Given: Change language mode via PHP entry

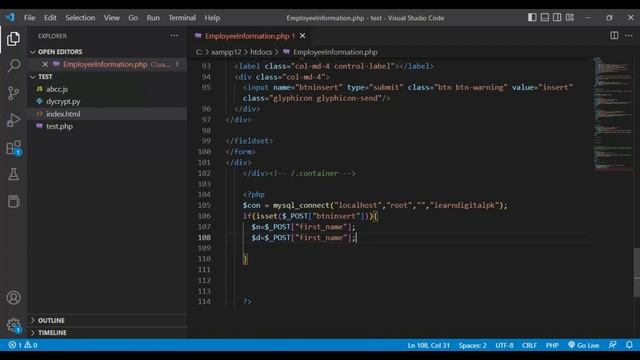Looking at the screenshot, I should (x=552, y=345).
